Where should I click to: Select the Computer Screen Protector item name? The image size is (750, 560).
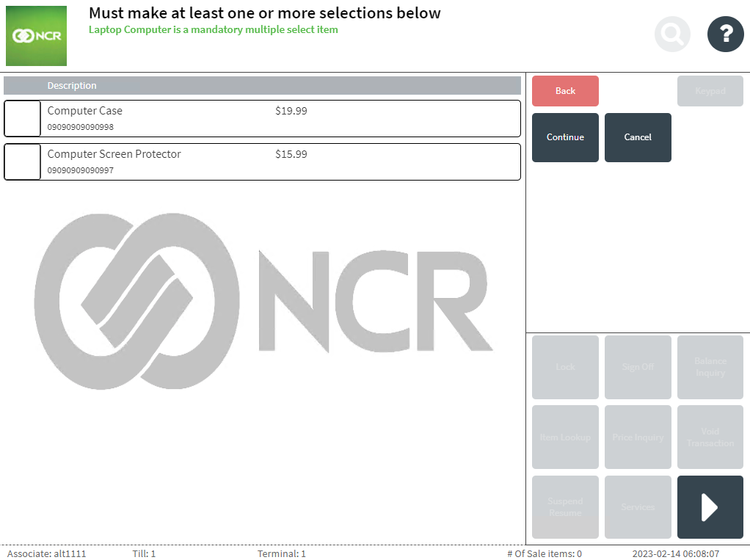point(114,154)
